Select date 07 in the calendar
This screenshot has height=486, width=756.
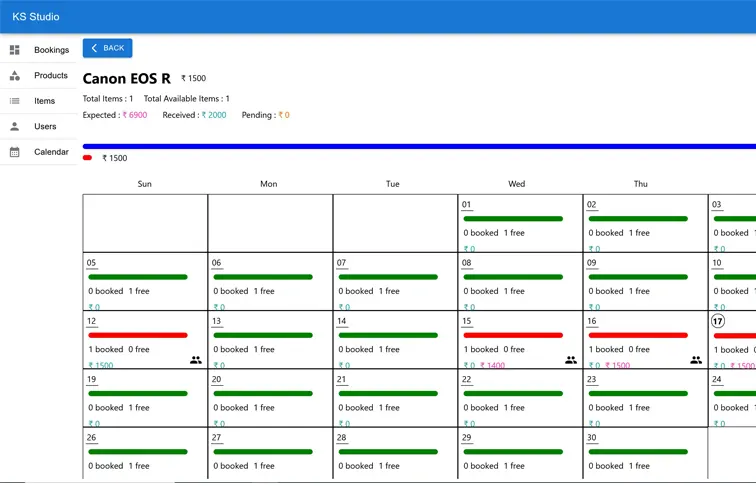(341, 263)
